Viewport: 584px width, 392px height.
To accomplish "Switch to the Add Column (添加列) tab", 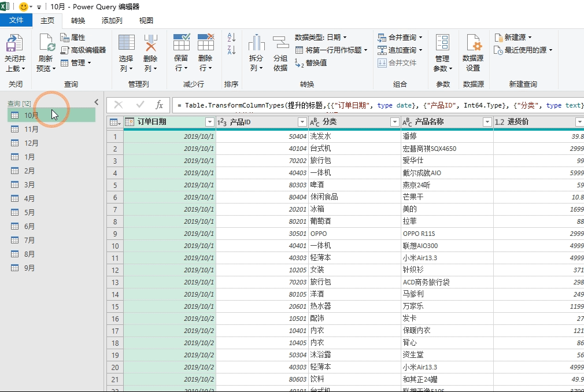I will coord(112,20).
